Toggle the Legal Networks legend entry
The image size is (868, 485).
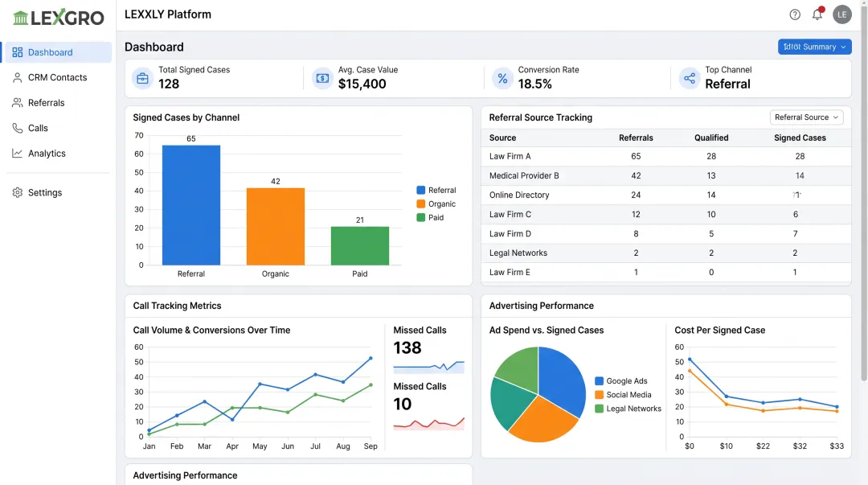pyautogui.click(x=628, y=409)
